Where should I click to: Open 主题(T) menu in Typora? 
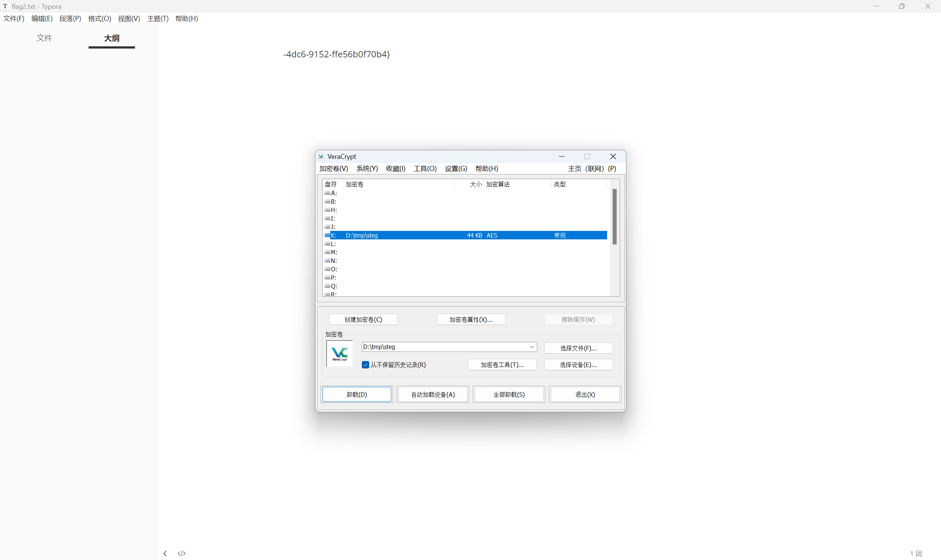(158, 18)
